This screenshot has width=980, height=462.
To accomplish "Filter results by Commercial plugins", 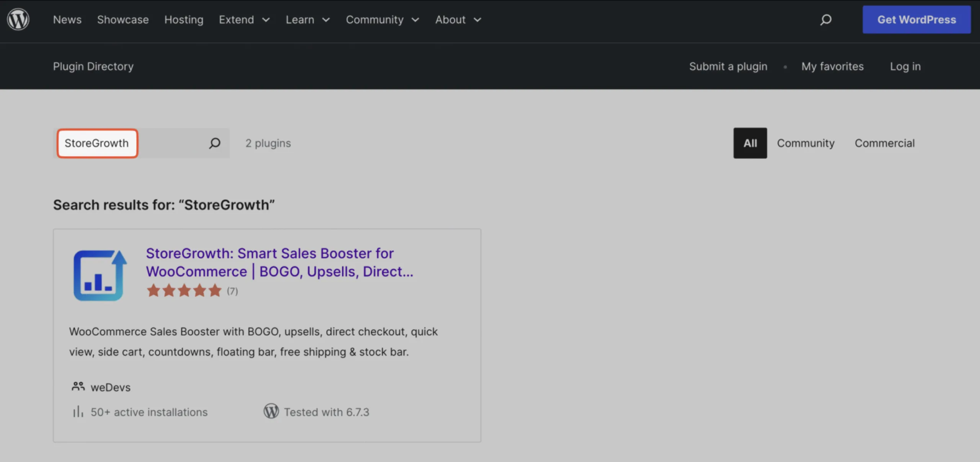I will pos(885,143).
